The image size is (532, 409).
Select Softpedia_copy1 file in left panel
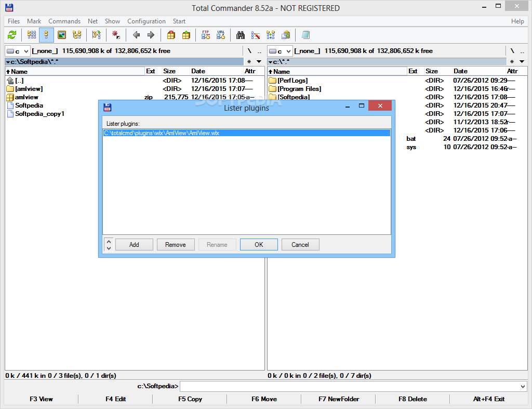click(x=39, y=114)
